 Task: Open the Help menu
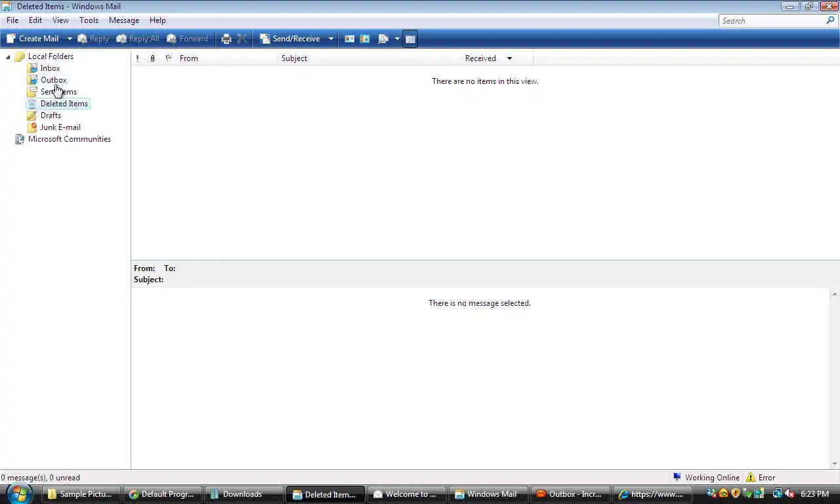click(157, 20)
